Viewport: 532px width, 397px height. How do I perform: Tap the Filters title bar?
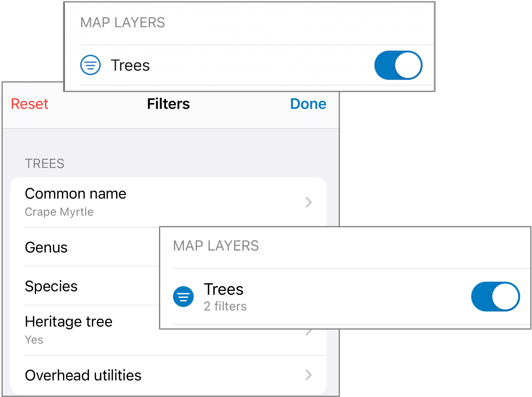click(x=168, y=104)
